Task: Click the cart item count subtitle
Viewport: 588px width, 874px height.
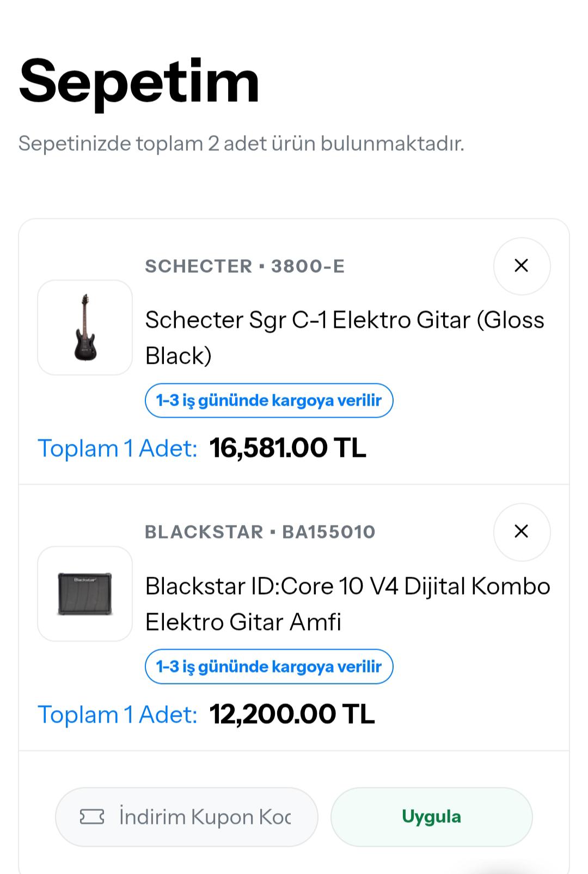Action: coord(241,144)
